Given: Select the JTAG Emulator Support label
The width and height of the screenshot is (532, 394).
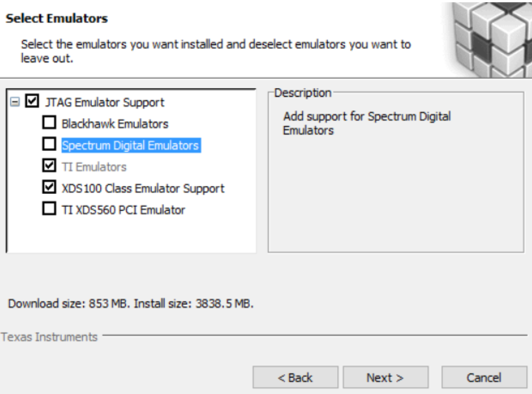Looking at the screenshot, I should click(x=105, y=102).
